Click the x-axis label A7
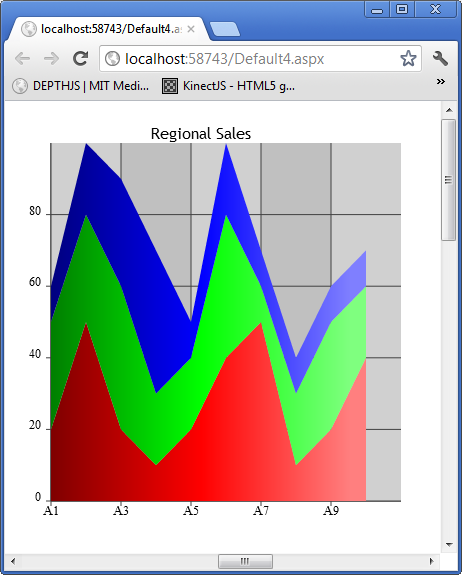The image size is (462, 575). [x=261, y=510]
